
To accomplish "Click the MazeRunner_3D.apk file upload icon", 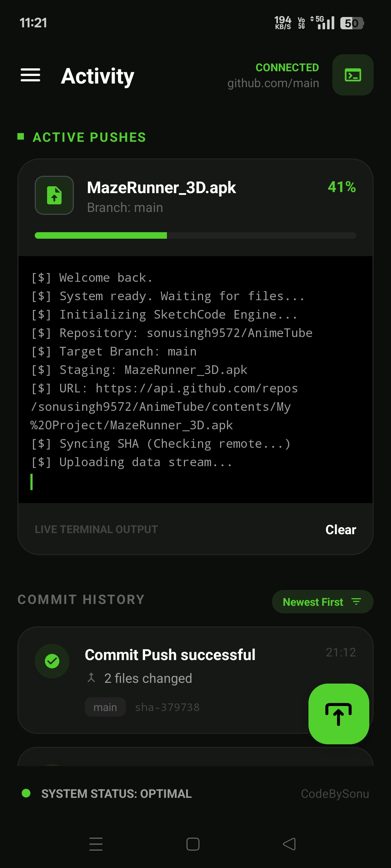I will [54, 195].
